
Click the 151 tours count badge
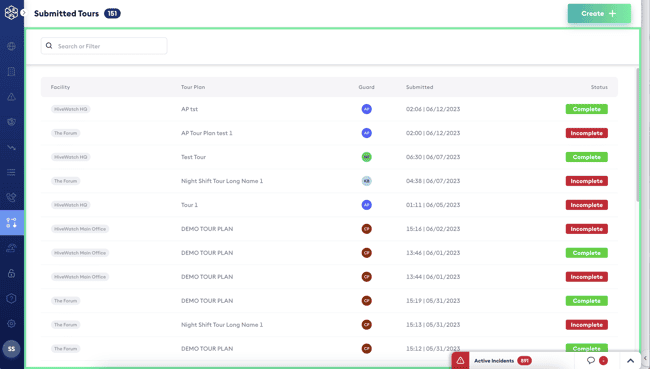pos(112,14)
